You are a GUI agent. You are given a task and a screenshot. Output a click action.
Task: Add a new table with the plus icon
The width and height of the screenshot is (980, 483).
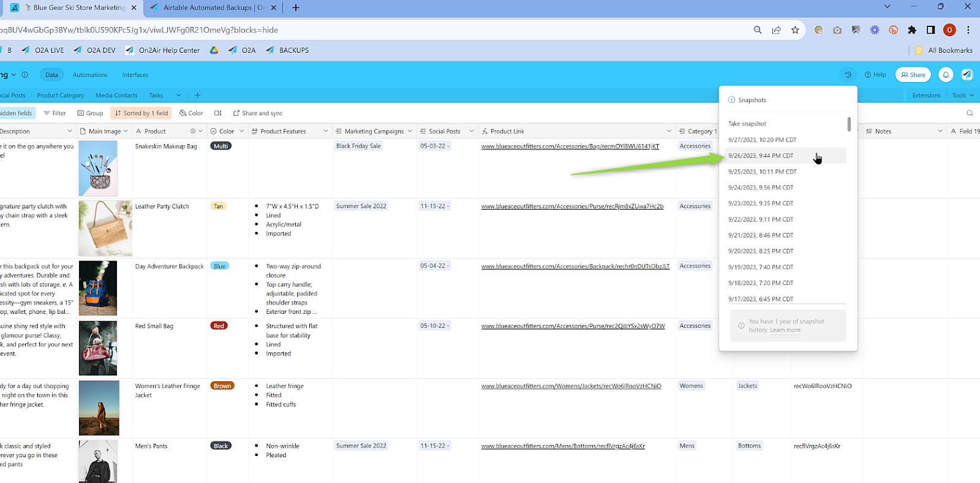[197, 96]
